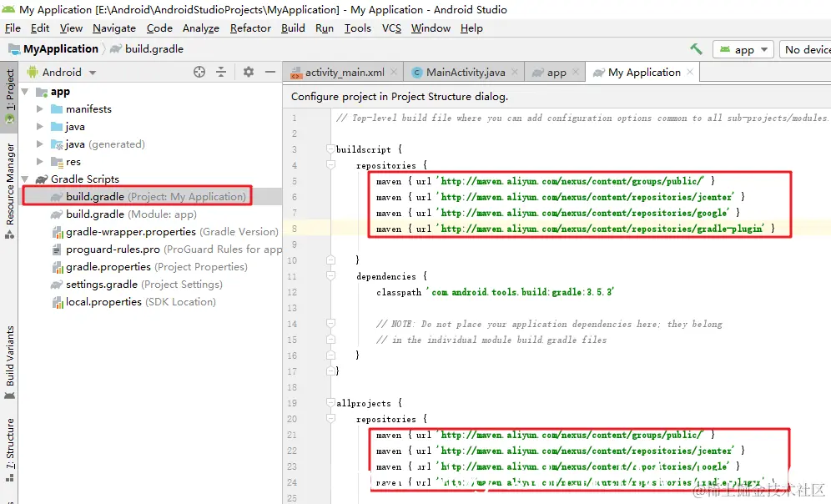The width and height of the screenshot is (831, 504).
Task: Open Project panel settings gear
Action: pos(248,72)
